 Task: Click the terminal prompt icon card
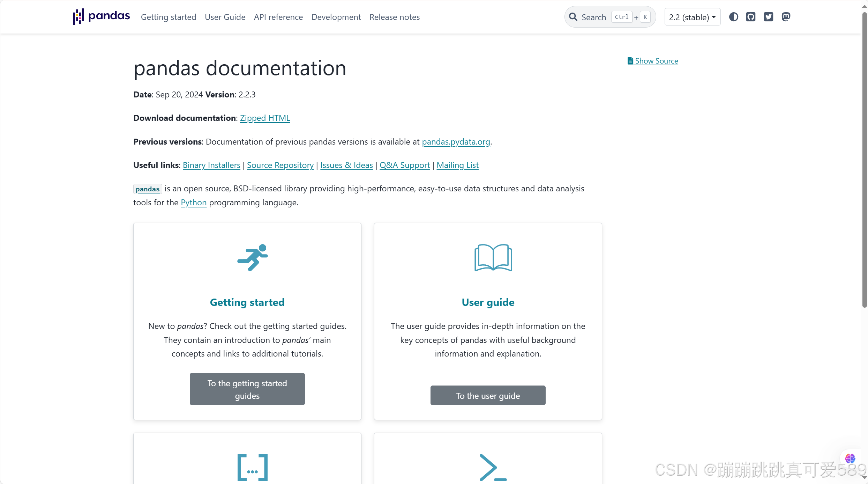click(x=493, y=467)
